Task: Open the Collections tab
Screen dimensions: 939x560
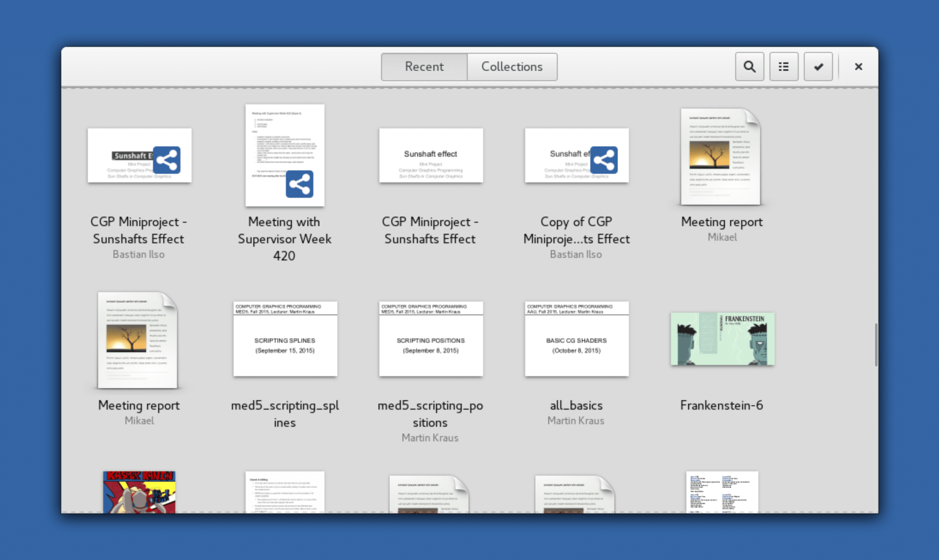Action: (512, 67)
